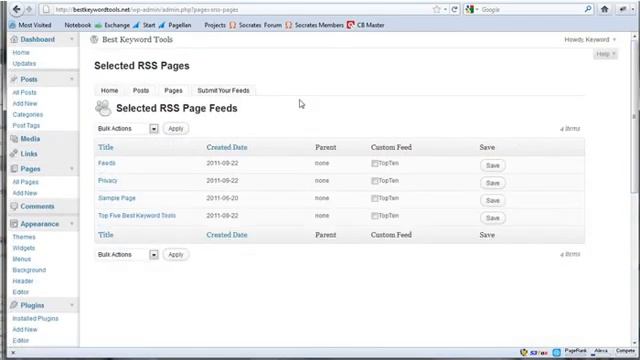
Task: Collapse the Posts menu arrow
Action: click(x=72, y=79)
